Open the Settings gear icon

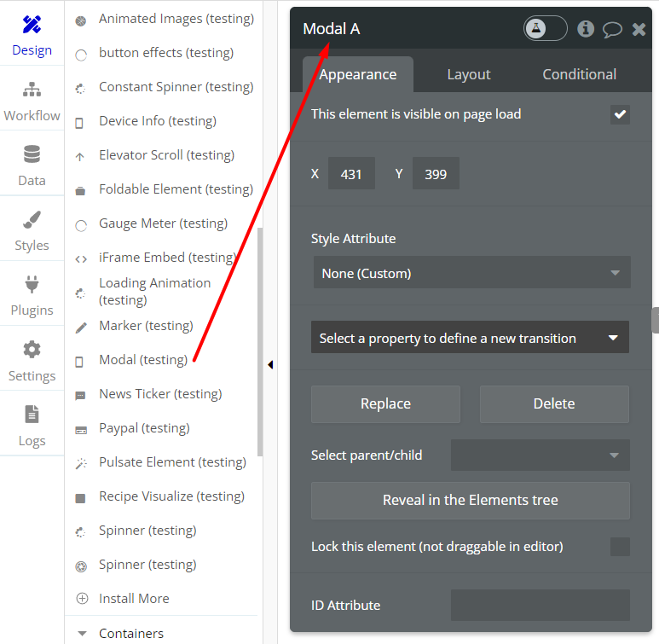(32, 349)
